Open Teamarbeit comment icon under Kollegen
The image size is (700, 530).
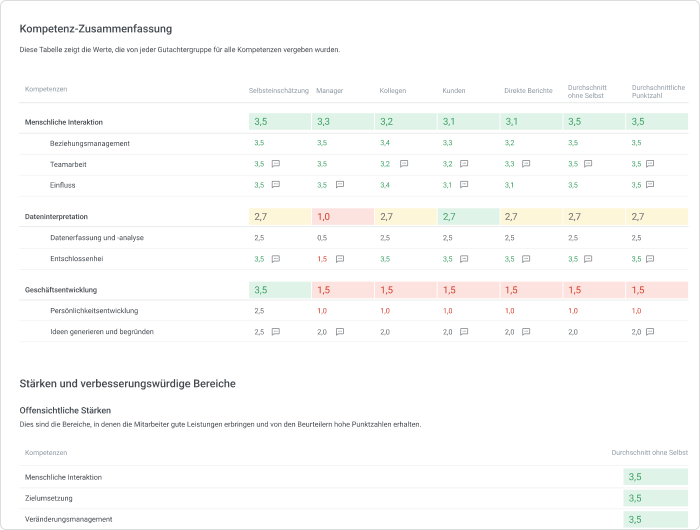[404, 164]
